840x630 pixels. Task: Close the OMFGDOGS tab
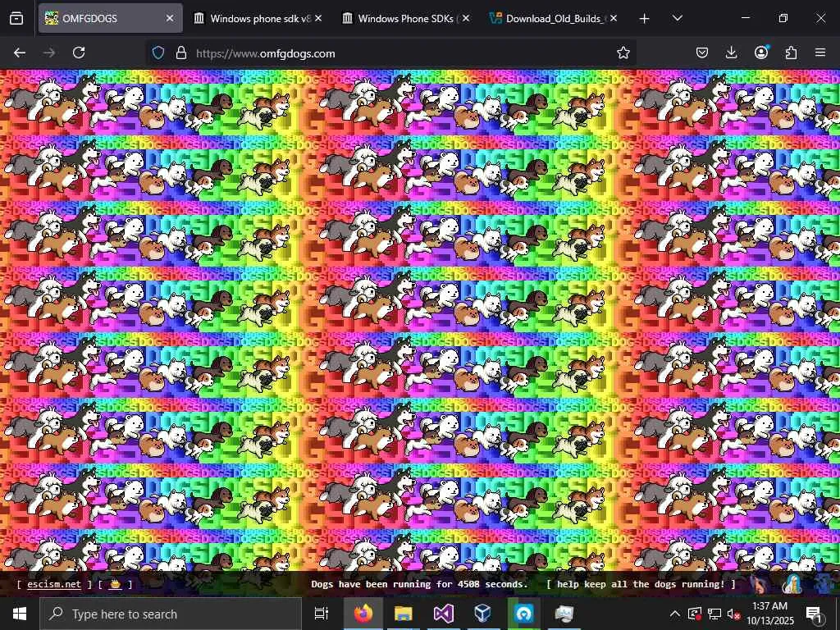(170, 18)
